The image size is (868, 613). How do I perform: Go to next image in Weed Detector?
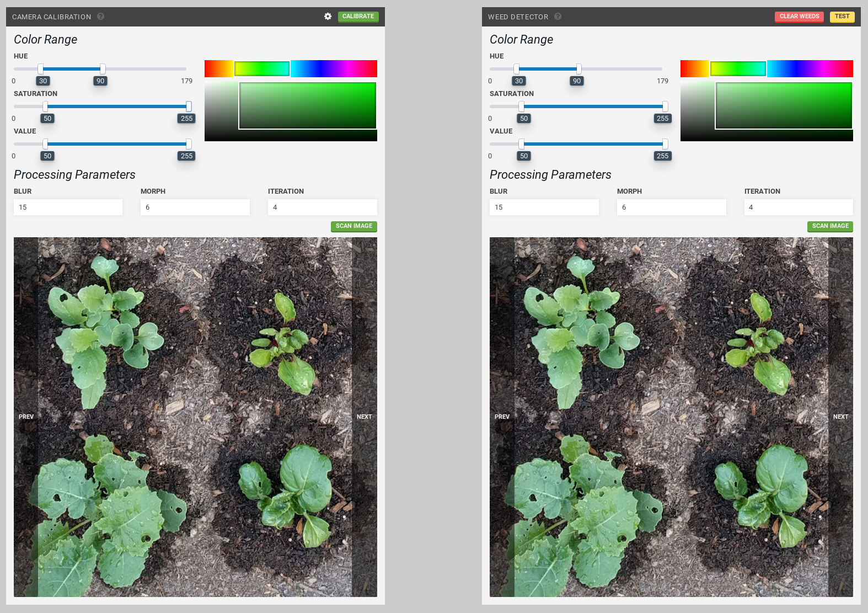840,417
